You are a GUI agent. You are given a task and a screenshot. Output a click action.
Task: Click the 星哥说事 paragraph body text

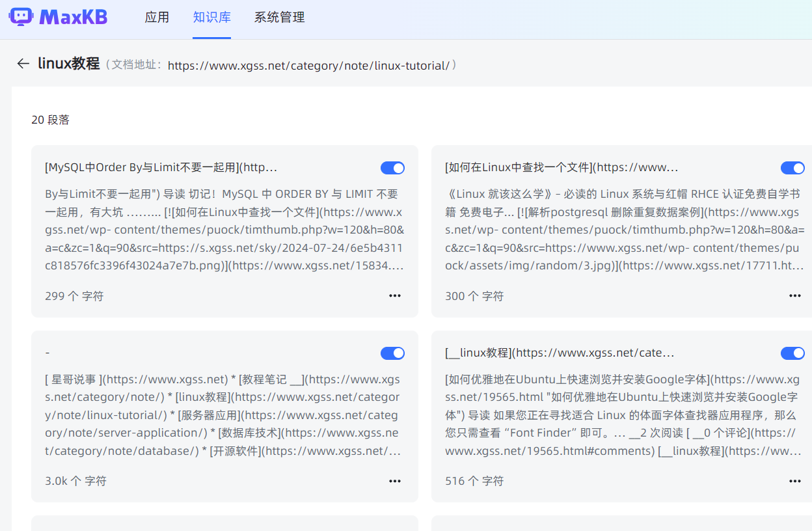[223, 415]
